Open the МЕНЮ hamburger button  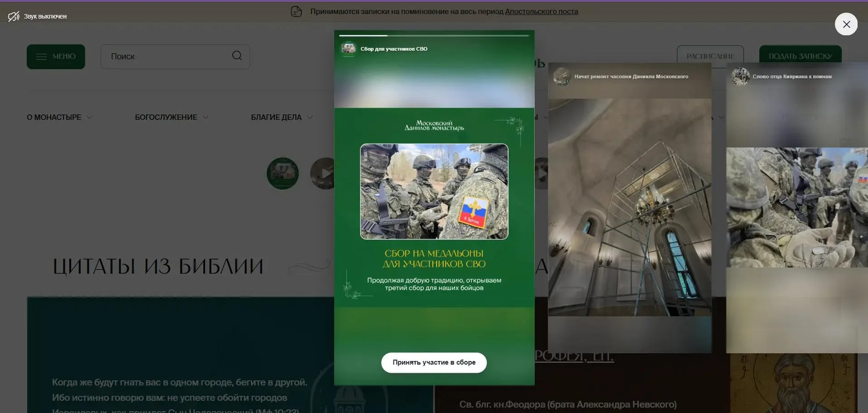click(56, 57)
